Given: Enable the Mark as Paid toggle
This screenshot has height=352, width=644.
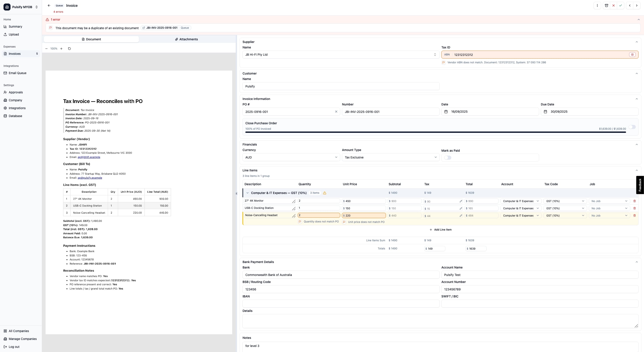Looking at the screenshot, I should [x=448, y=158].
